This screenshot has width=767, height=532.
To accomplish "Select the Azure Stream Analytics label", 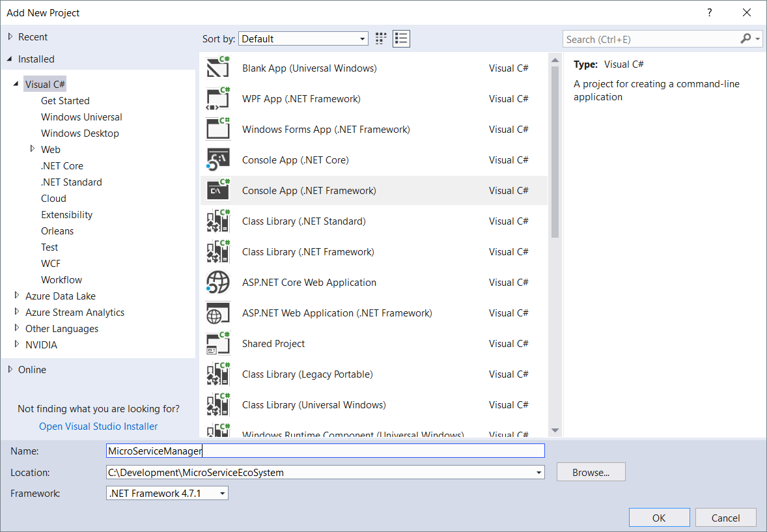I will click(75, 313).
